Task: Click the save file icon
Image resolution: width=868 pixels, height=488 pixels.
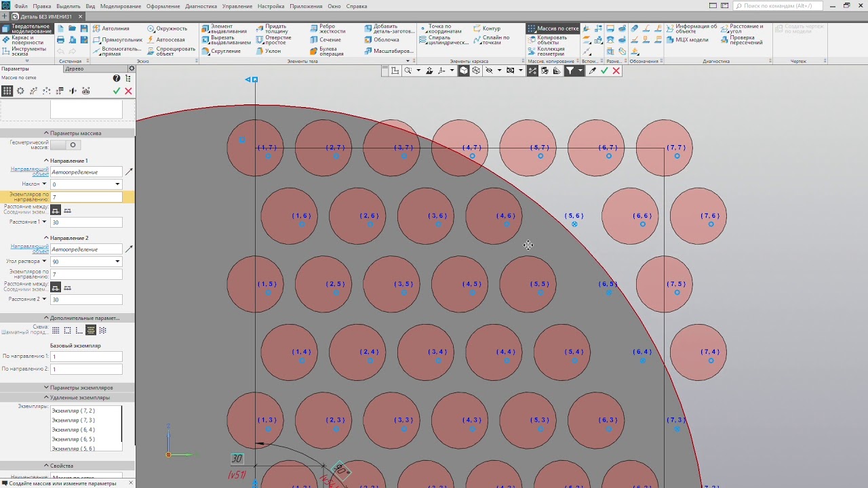Action: click(84, 28)
